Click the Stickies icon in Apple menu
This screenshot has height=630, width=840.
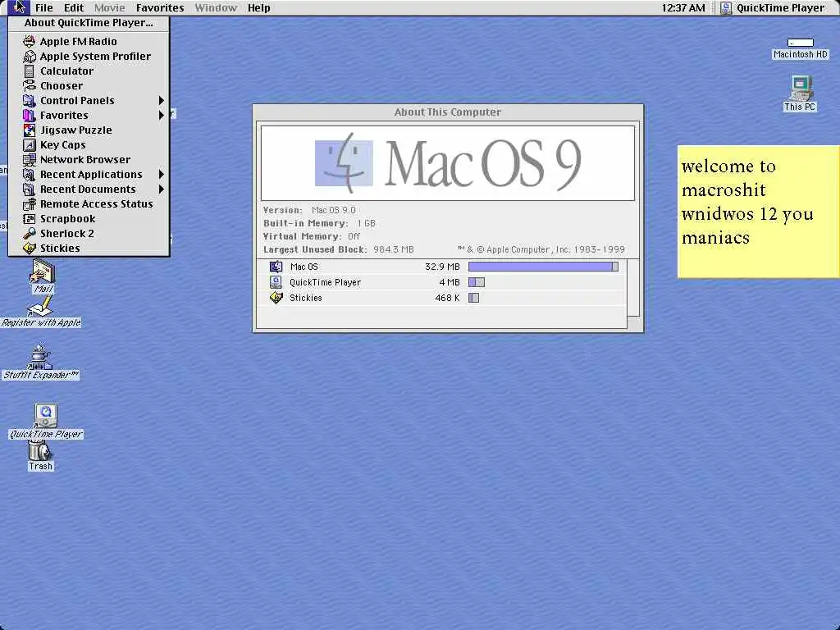tap(30, 248)
